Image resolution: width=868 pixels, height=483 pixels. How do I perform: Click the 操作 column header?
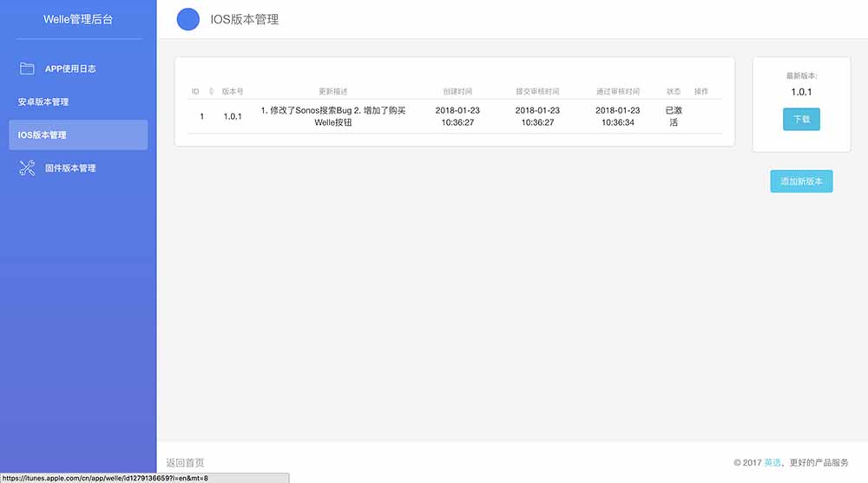click(x=701, y=92)
